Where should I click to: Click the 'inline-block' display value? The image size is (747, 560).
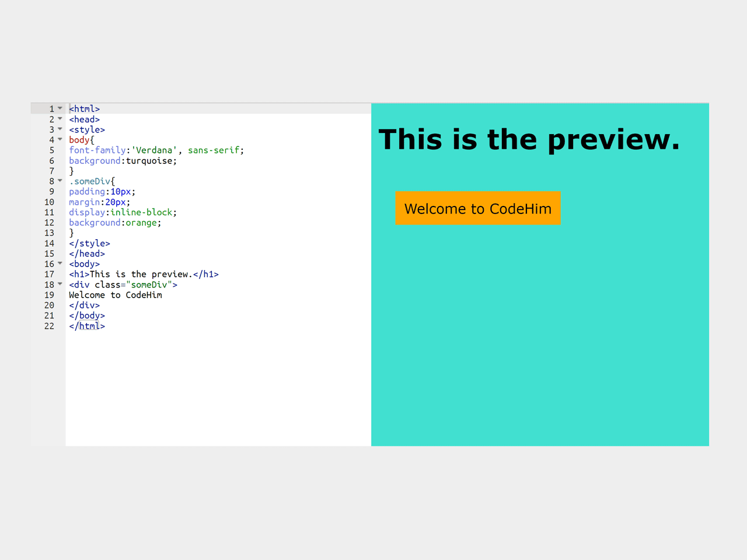point(142,212)
